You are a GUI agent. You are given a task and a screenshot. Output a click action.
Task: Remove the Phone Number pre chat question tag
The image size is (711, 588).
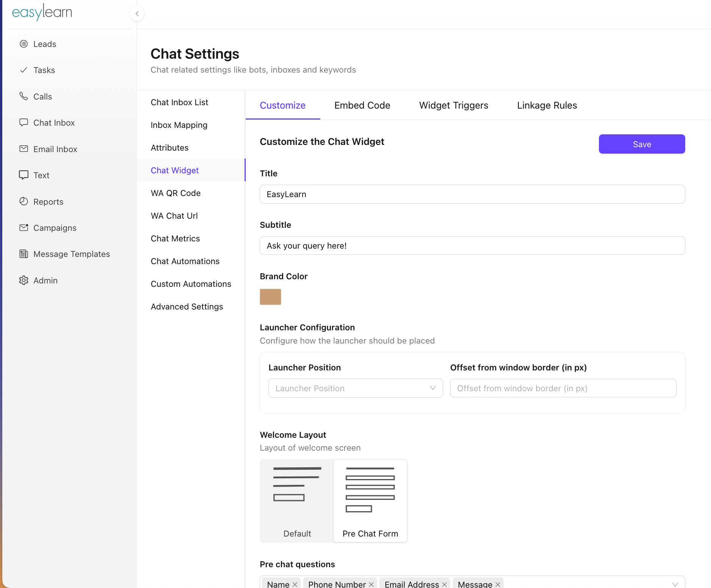[371, 584]
